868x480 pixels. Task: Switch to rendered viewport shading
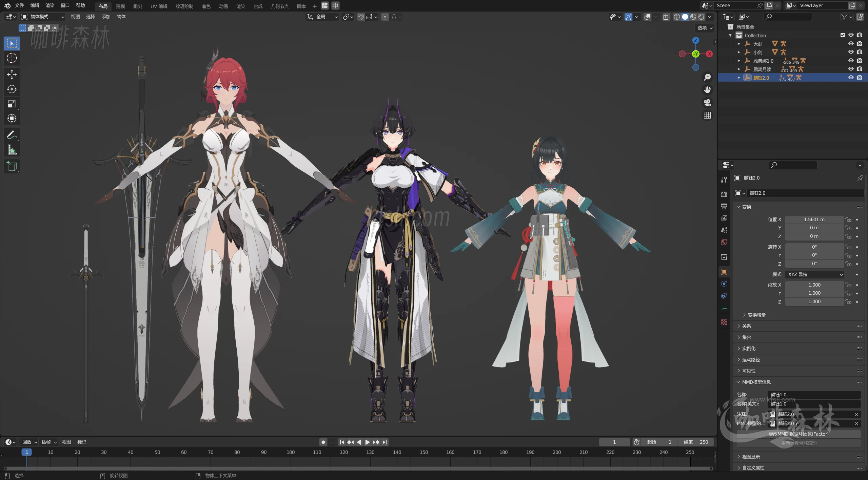coord(702,17)
